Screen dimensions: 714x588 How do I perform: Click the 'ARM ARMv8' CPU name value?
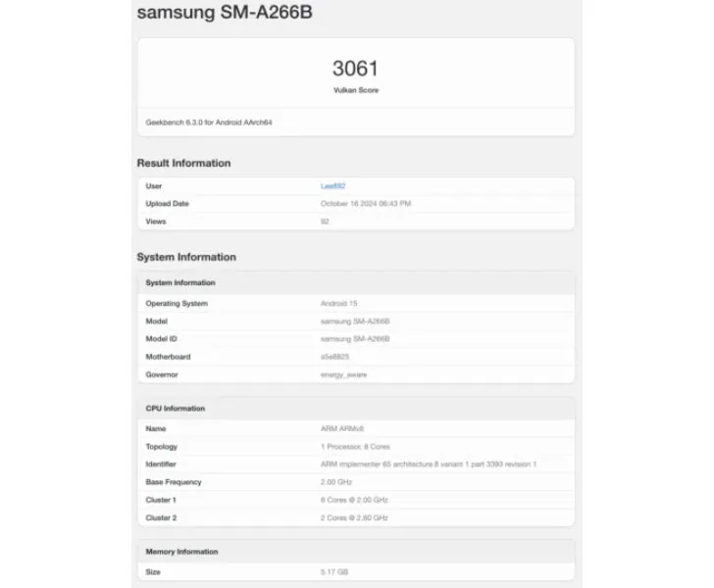342,428
